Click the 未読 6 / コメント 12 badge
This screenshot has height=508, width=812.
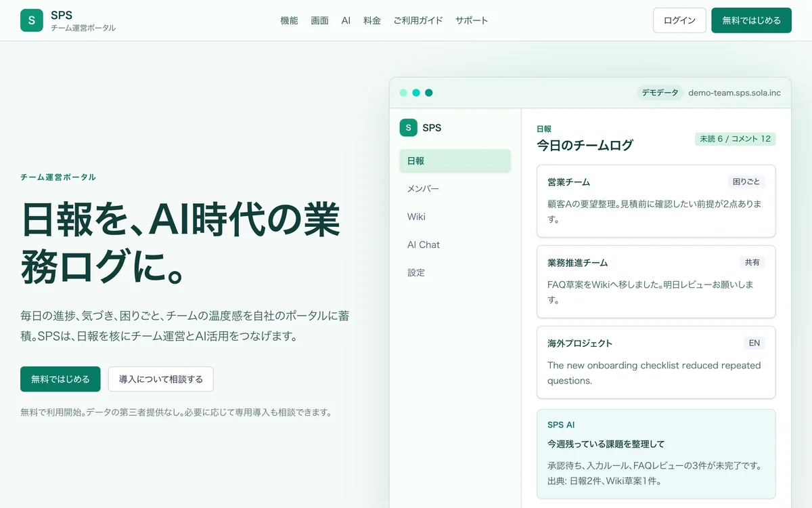tap(735, 139)
